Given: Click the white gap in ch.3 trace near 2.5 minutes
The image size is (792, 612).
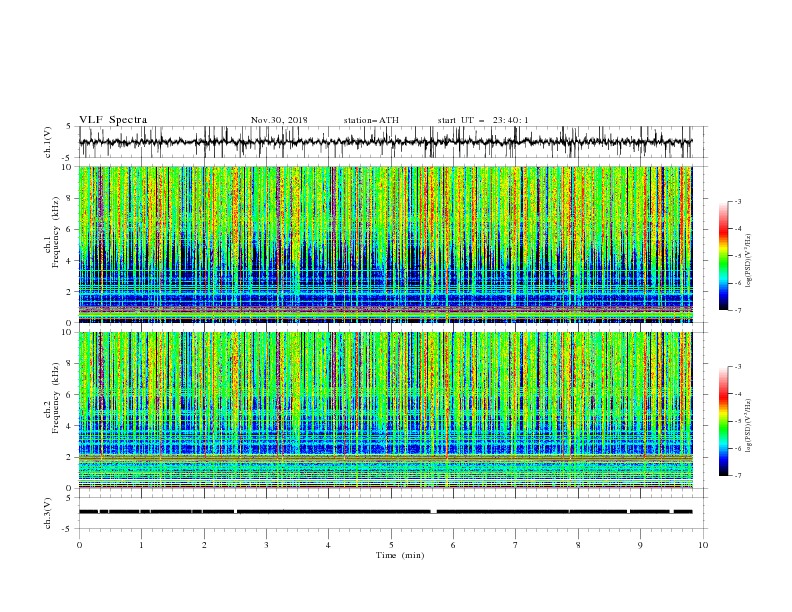Looking at the screenshot, I should (x=235, y=512).
